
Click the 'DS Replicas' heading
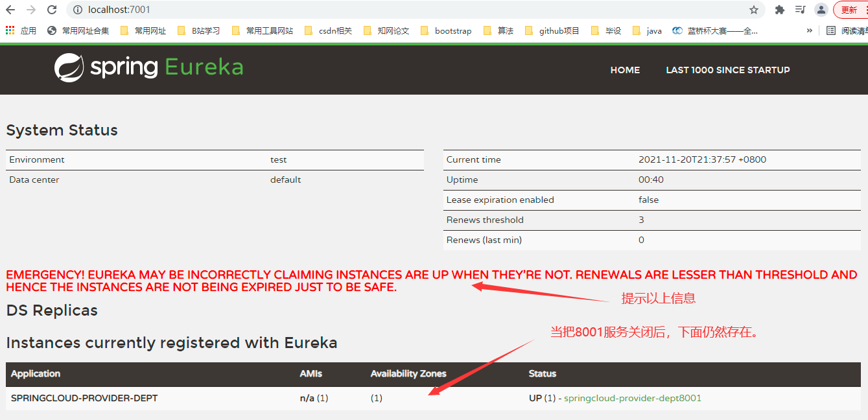click(52, 310)
